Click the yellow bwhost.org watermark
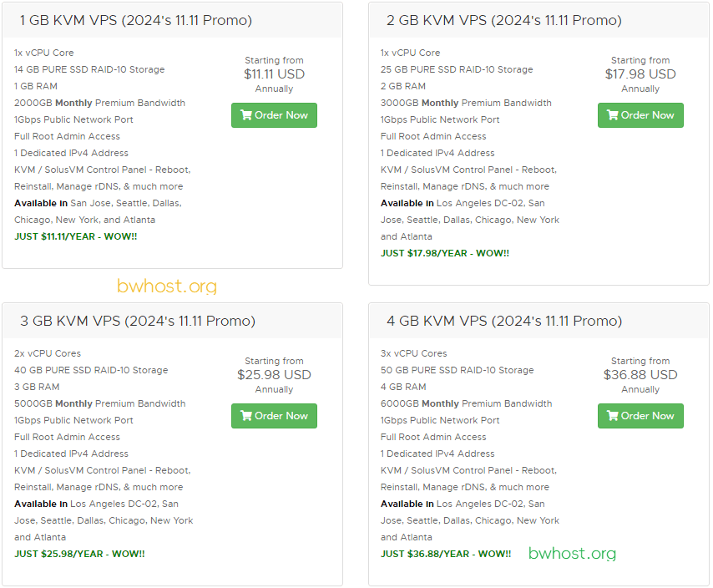The height and width of the screenshot is (588, 713). (167, 286)
